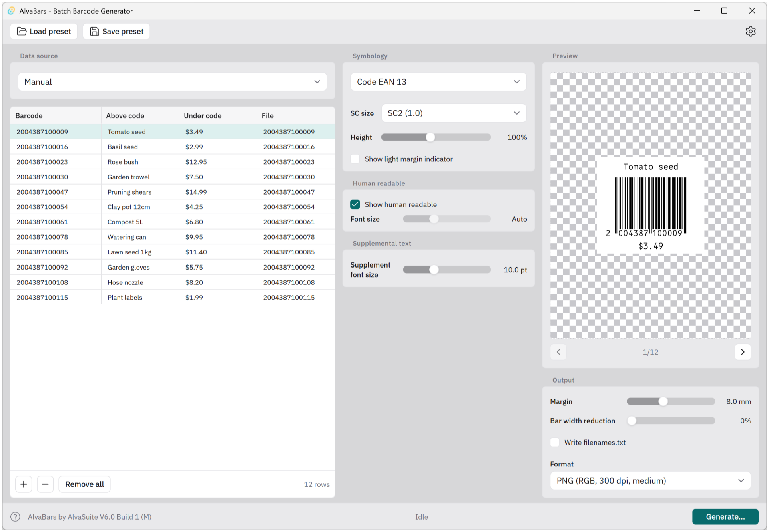
Task: Click the Clay pot 12cm cell
Action: (x=140, y=207)
